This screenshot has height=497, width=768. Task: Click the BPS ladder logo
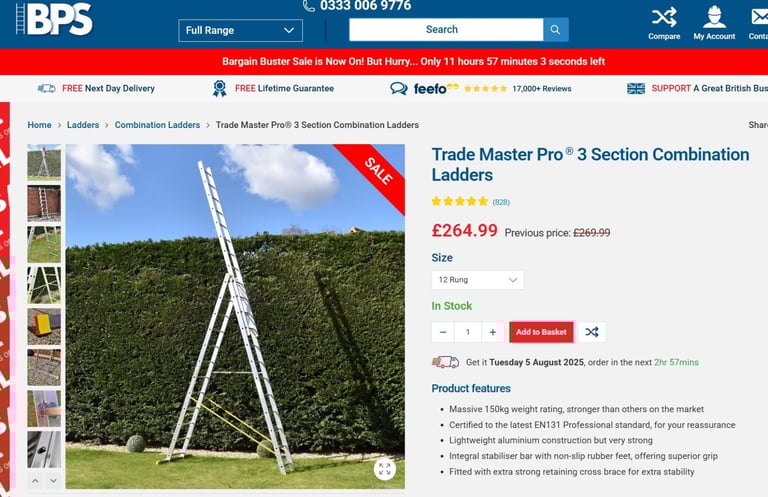coord(54,19)
